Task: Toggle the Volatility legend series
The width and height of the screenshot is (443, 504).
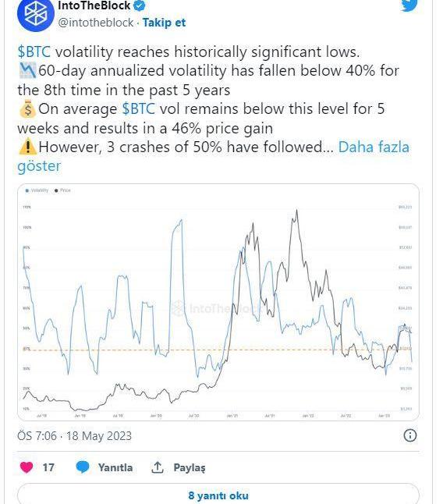Action: tap(37, 190)
